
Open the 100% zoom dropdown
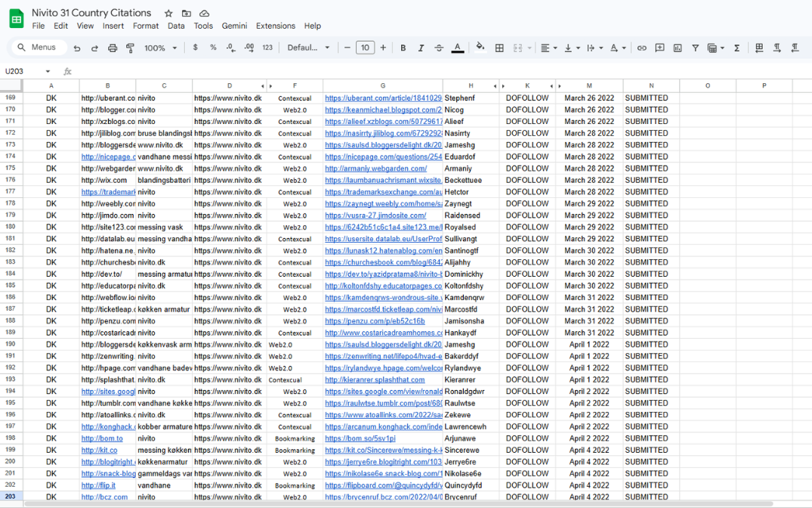click(x=160, y=48)
